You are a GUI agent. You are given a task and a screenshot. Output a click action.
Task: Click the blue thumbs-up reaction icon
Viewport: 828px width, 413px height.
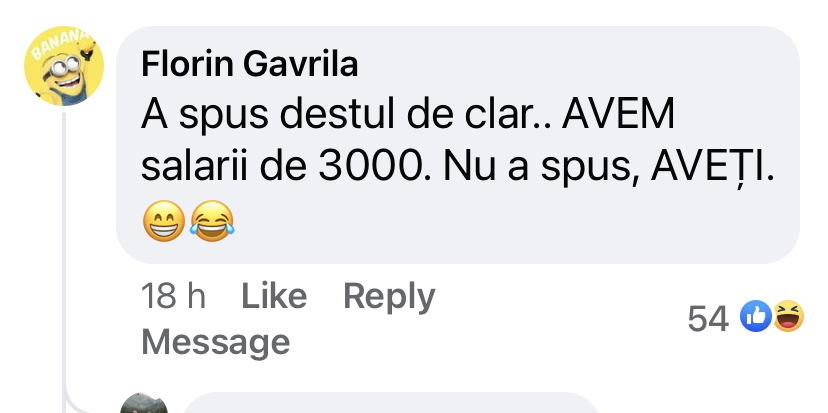pos(756,316)
